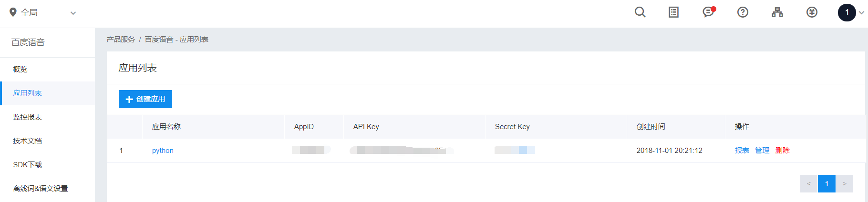Open 概览 in the sidebar
This screenshot has width=868, height=202.
(21, 70)
